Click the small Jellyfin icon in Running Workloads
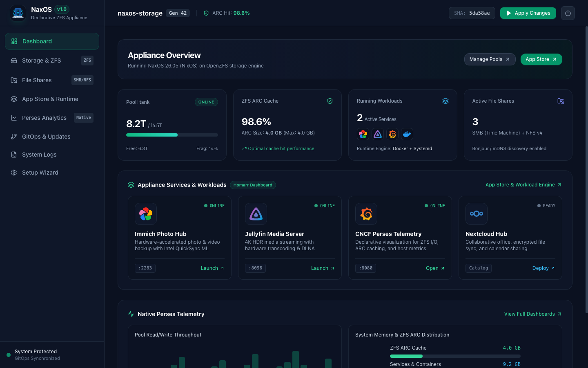Image resolution: width=588 pixels, height=368 pixels. click(x=378, y=134)
